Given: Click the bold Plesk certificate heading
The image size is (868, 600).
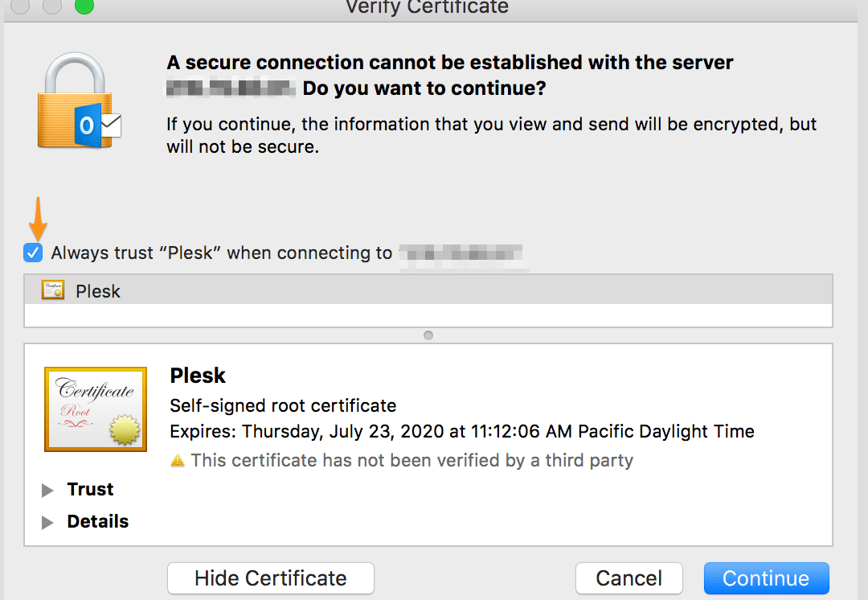Looking at the screenshot, I should coord(198,376).
